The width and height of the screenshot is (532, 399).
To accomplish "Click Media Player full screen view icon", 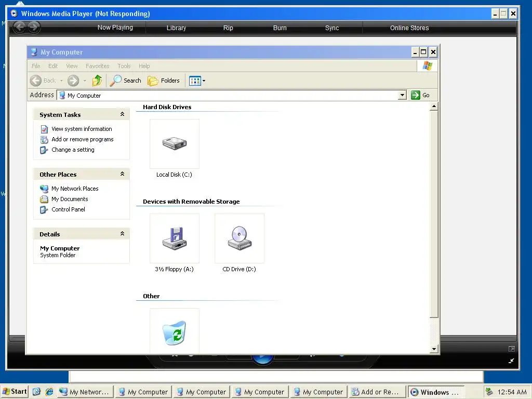I will [x=512, y=349].
